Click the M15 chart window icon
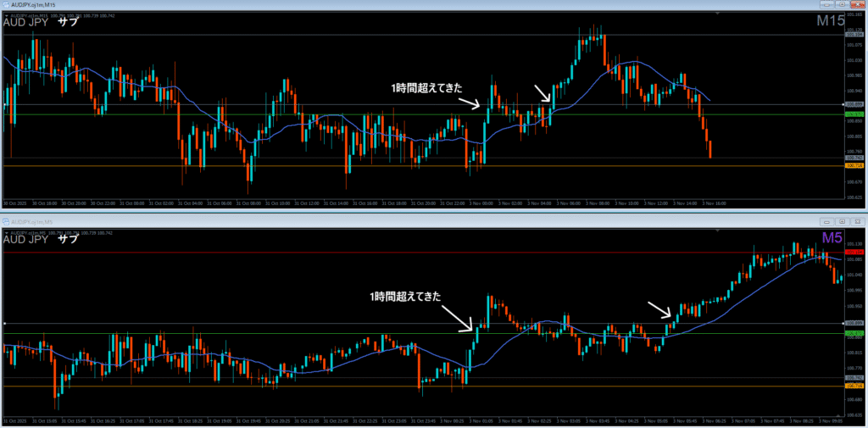The image size is (868, 428). coord(4,5)
